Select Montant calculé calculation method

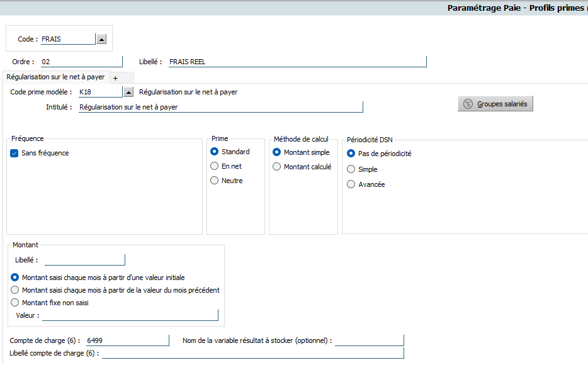(x=277, y=167)
